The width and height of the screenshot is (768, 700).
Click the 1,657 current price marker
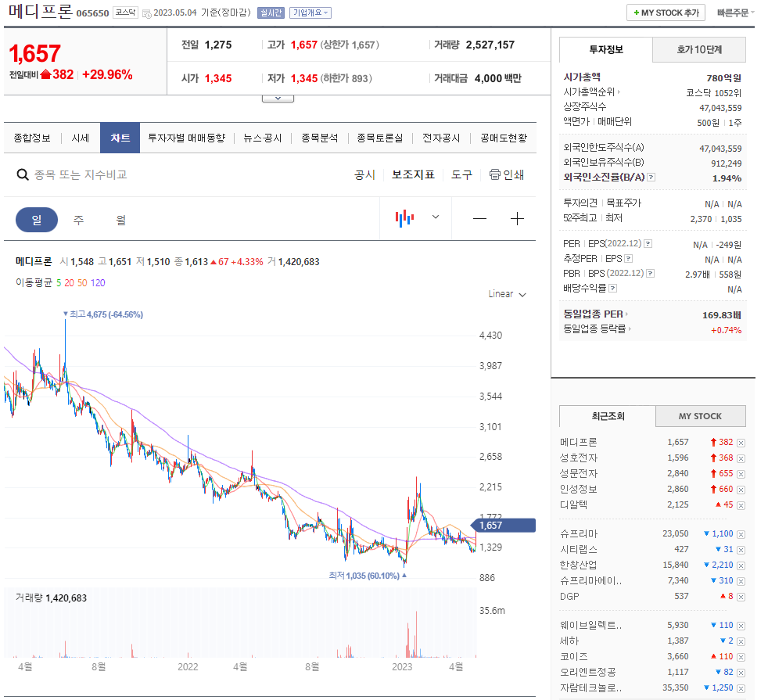coord(503,525)
